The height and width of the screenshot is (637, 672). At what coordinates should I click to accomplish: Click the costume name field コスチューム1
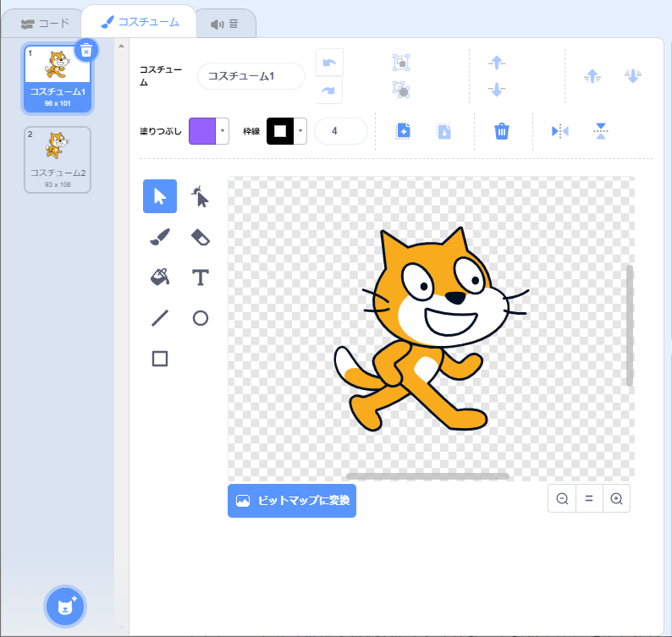(251, 76)
